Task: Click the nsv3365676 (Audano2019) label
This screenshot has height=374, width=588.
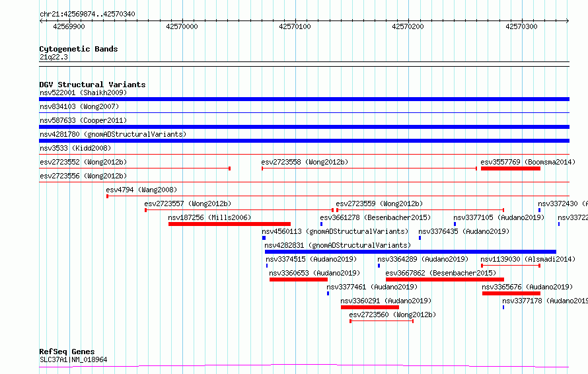Action: pyautogui.click(x=527, y=287)
